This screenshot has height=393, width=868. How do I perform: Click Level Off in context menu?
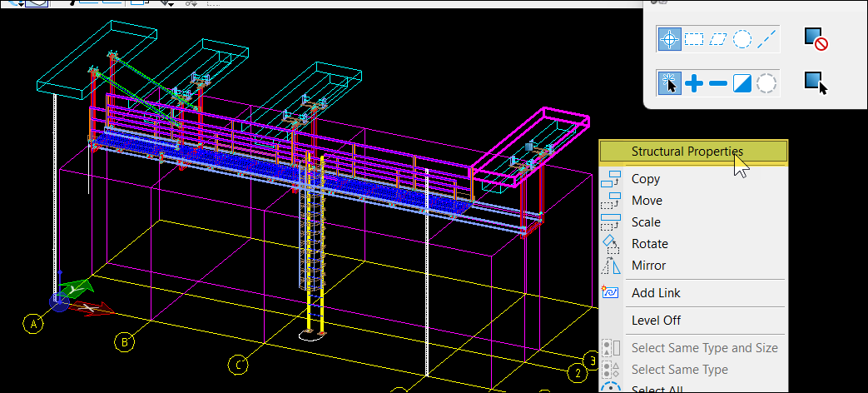point(656,321)
